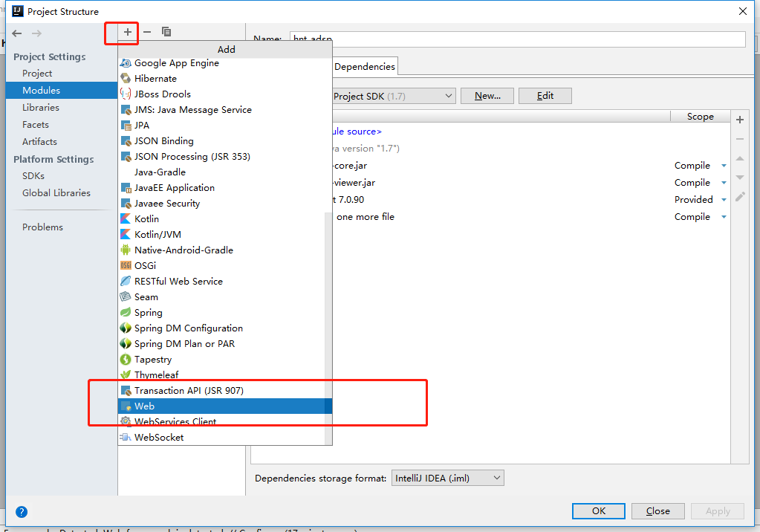Viewport: 760px width, 532px height.
Task: Click the Edit SDK button
Action: [x=545, y=96]
